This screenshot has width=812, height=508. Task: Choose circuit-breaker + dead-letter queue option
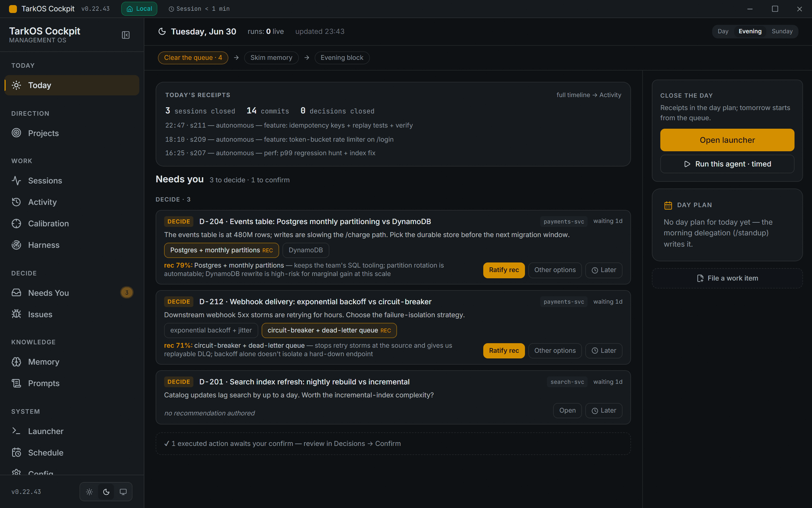[329, 330]
